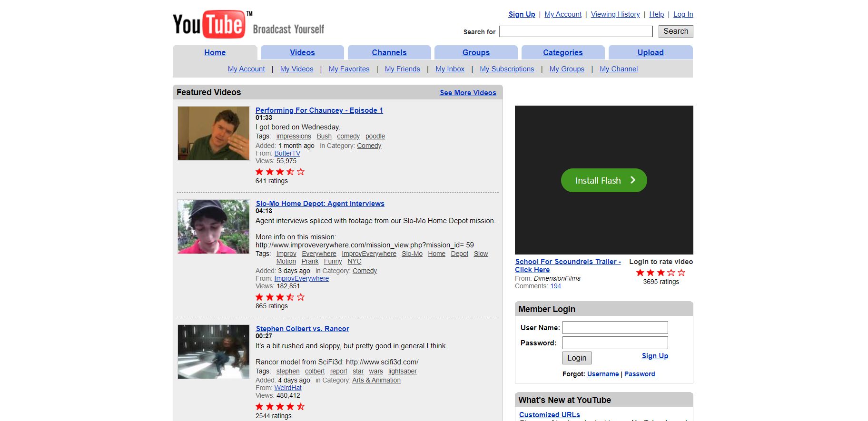Viewport: 868px width, 421px height.
Task: Click the Log In link
Action: tap(683, 14)
